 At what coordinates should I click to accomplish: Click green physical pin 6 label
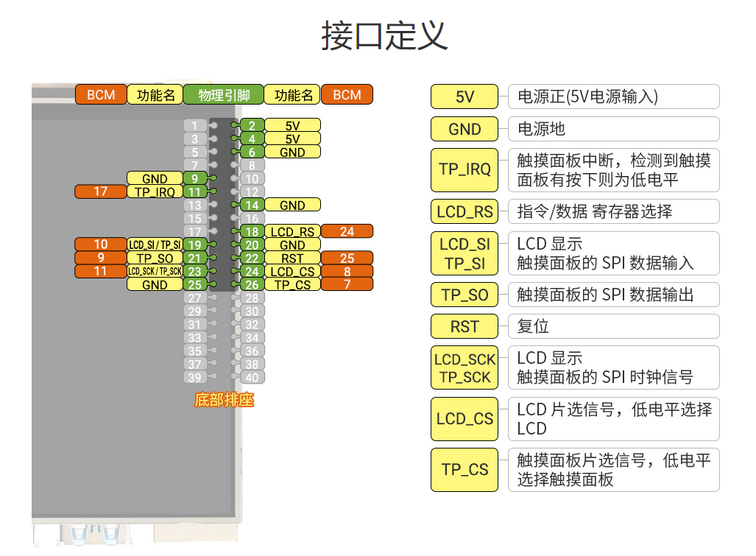[x=252, y=152]
